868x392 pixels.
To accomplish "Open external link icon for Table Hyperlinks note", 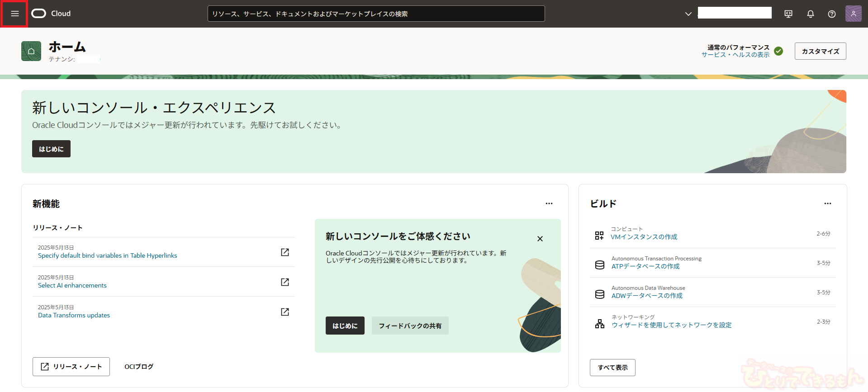I will 285,252.
